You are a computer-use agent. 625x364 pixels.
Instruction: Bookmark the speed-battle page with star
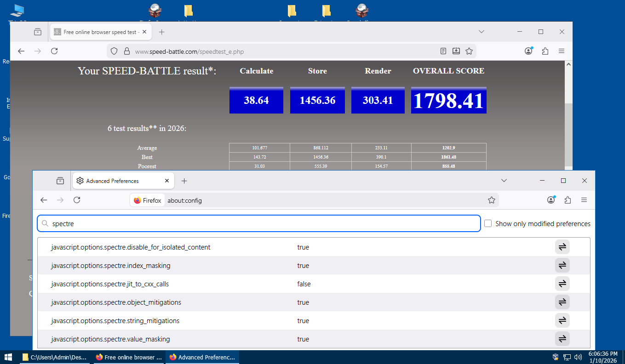(469, 51)
